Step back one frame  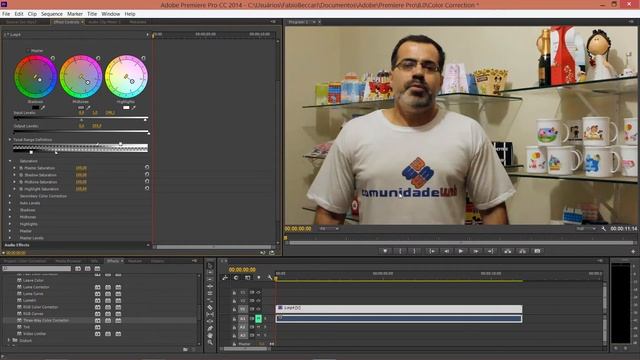(x=447, y=251)
